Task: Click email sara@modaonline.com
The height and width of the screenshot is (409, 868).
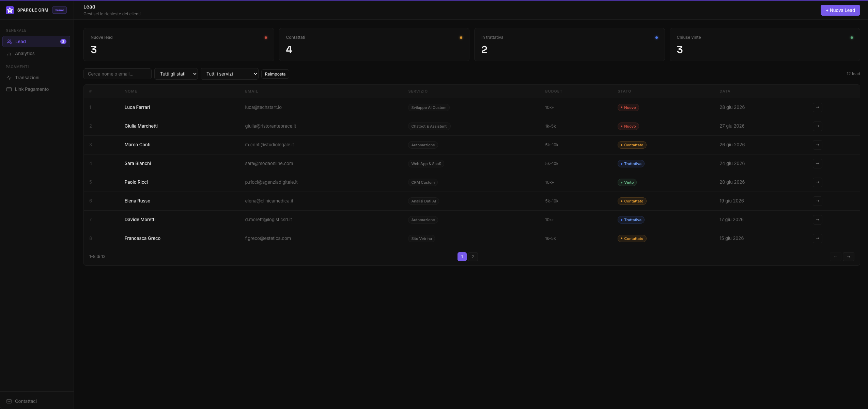Action: (x=269, y=163)
